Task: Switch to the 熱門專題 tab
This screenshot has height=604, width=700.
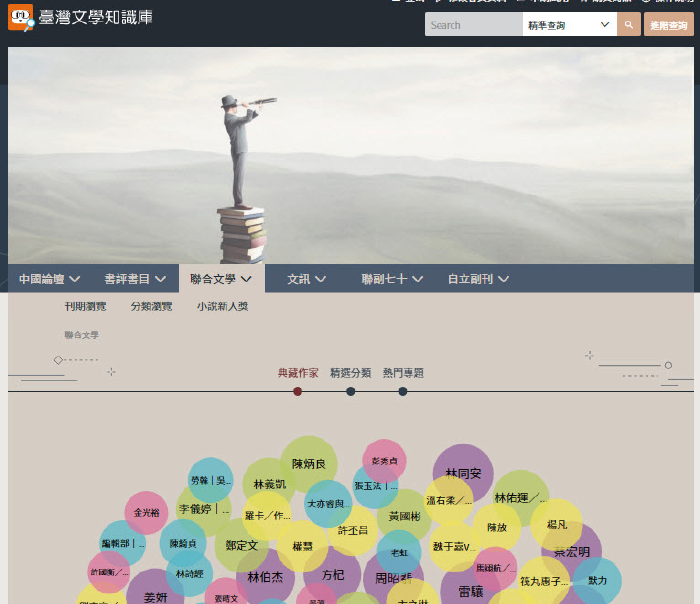Action: [403, 373]
